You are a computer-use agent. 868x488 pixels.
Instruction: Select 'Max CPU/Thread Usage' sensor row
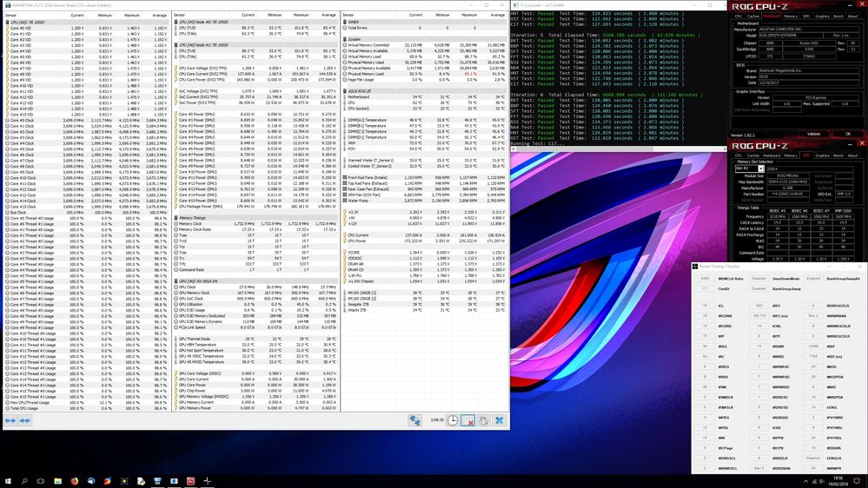click(x=86, y=403)
